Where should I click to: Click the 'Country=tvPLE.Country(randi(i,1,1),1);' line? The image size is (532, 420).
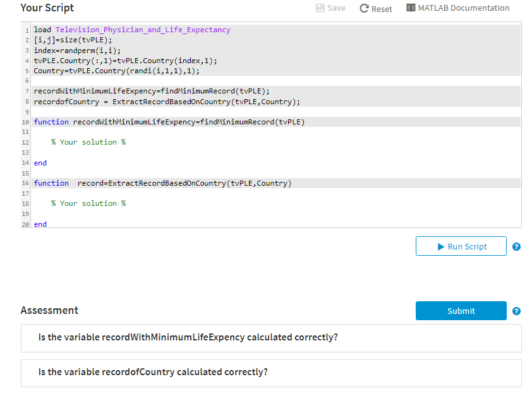pos(116,71)
